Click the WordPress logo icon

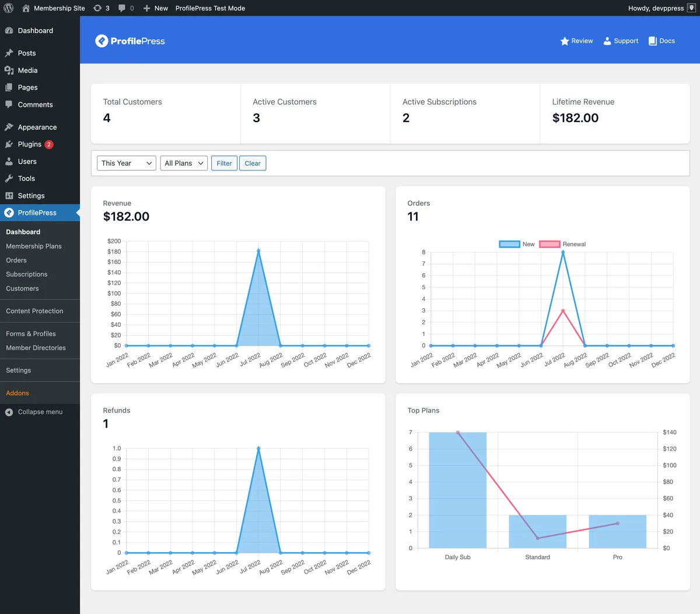point(8,8)
